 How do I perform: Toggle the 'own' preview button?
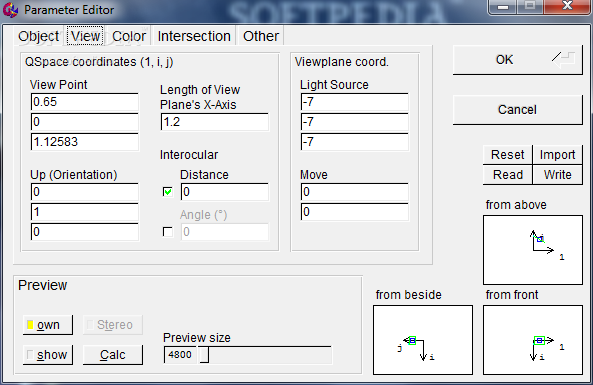tap(48, 325)
